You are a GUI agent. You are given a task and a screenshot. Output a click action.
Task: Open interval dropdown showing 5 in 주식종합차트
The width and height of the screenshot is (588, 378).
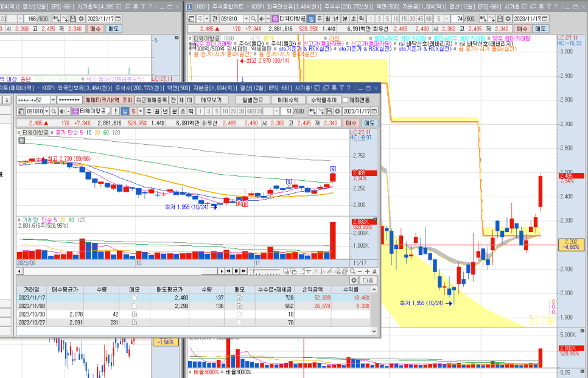(x=447, y=19)
